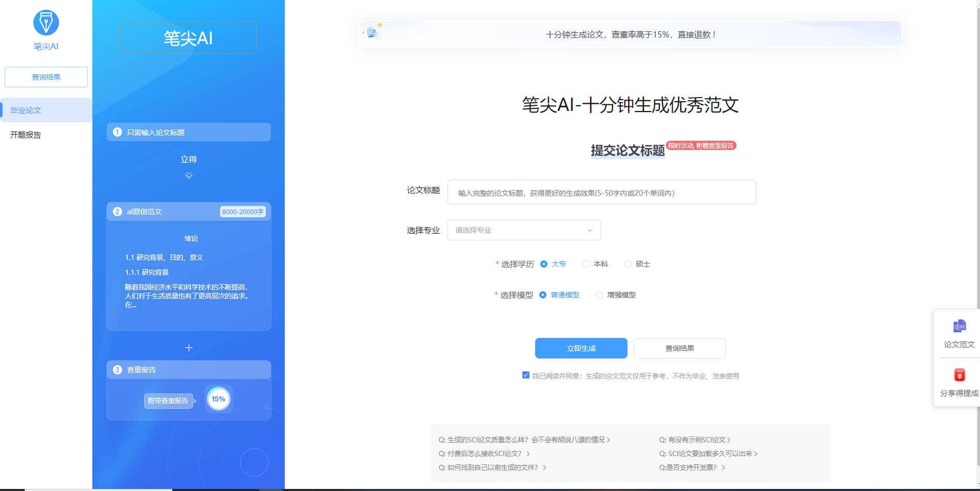This screenshot has width=980, height=491.
Task: Select the 本科 education level radio button
Action: [x=586, y=264]
